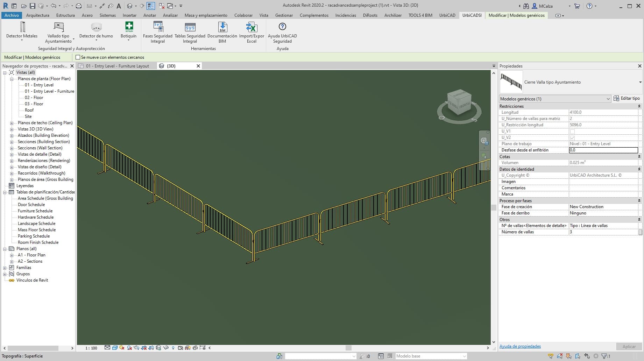Click the Thin Lines icon in quick access toolbar
Viewport: 644px width, 361px height.
tap(151, 6)
